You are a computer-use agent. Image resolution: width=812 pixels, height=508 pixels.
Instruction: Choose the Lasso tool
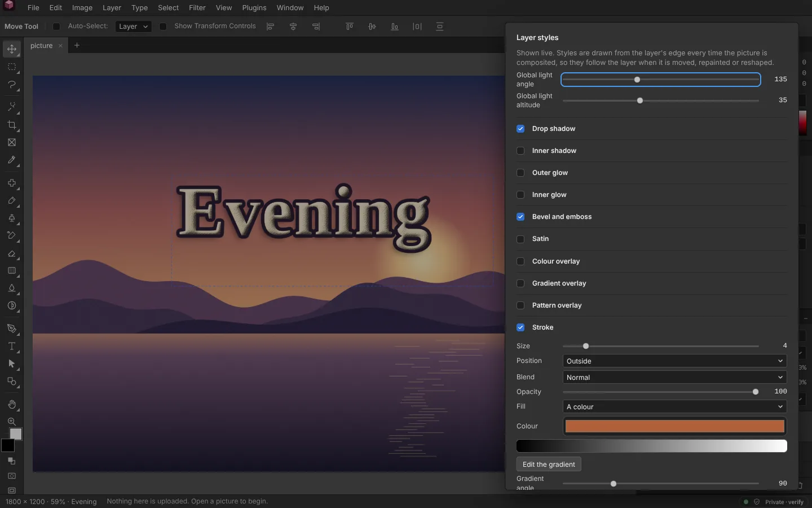[x=12, y=85]
